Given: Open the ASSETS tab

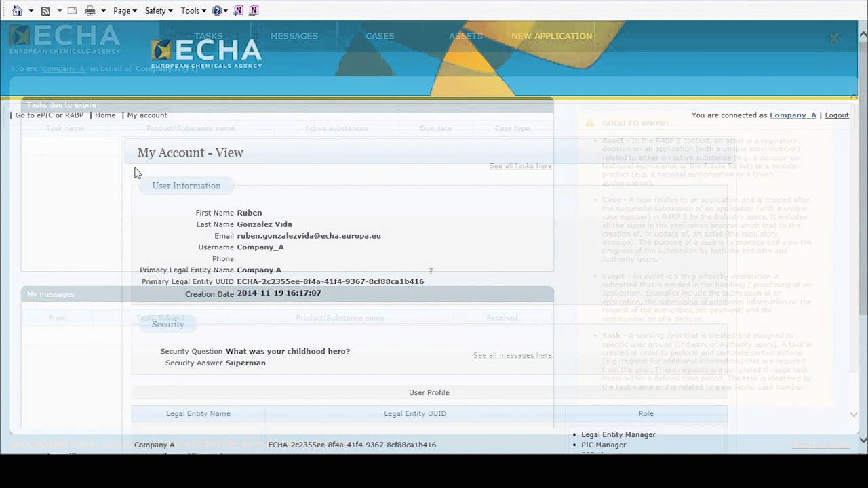Looking at the screenshot, I should (x=466, y=36).
